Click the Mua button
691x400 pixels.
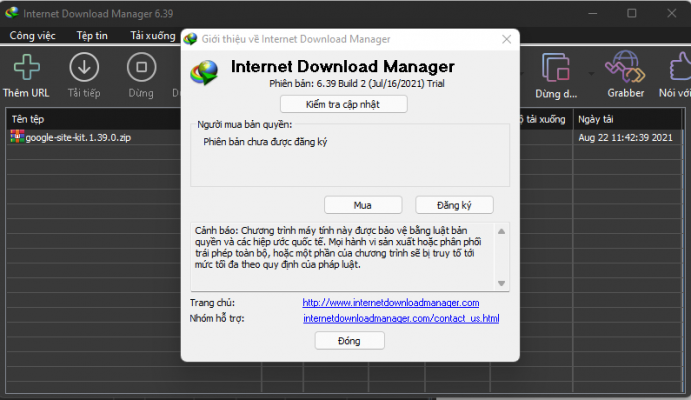(362, 204)
